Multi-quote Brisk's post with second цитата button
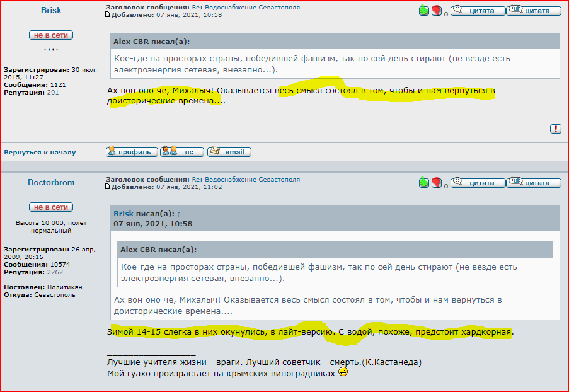This screenshot has width=569, height=392. (x=534, y=11)
